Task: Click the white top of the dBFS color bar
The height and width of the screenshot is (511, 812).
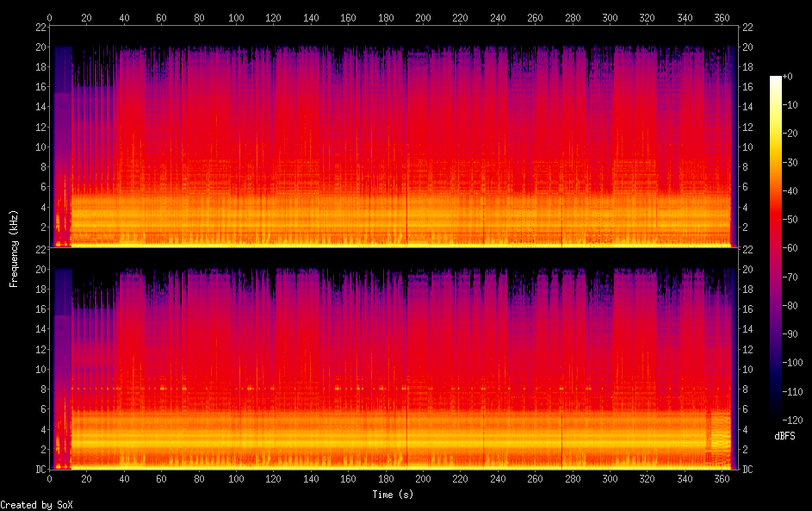Action: (x=776, y=79)
